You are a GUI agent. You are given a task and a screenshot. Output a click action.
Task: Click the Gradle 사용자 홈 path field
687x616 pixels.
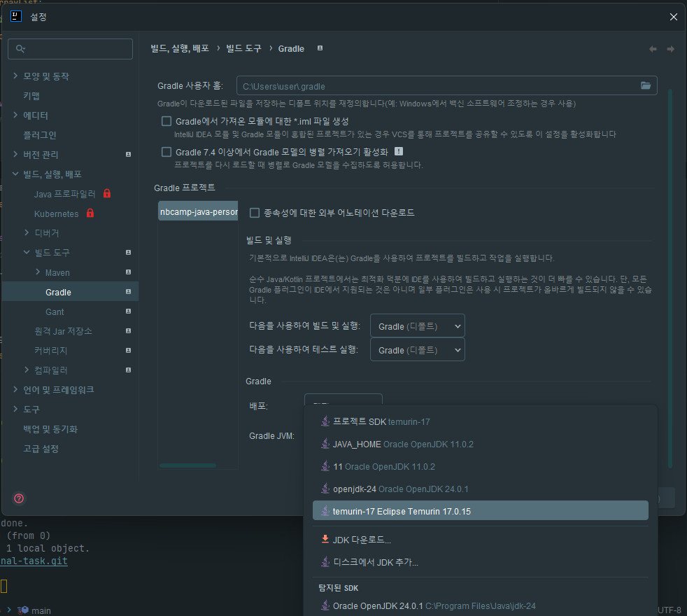446,85
